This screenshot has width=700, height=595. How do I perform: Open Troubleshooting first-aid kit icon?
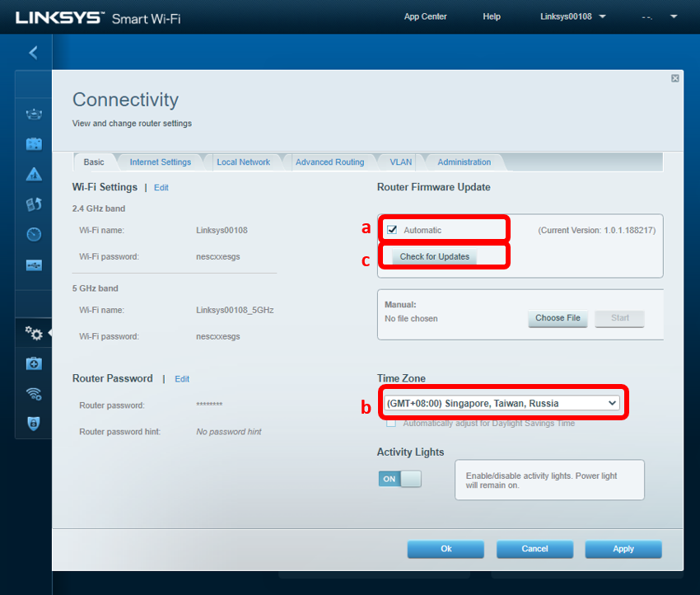(34, 363)
